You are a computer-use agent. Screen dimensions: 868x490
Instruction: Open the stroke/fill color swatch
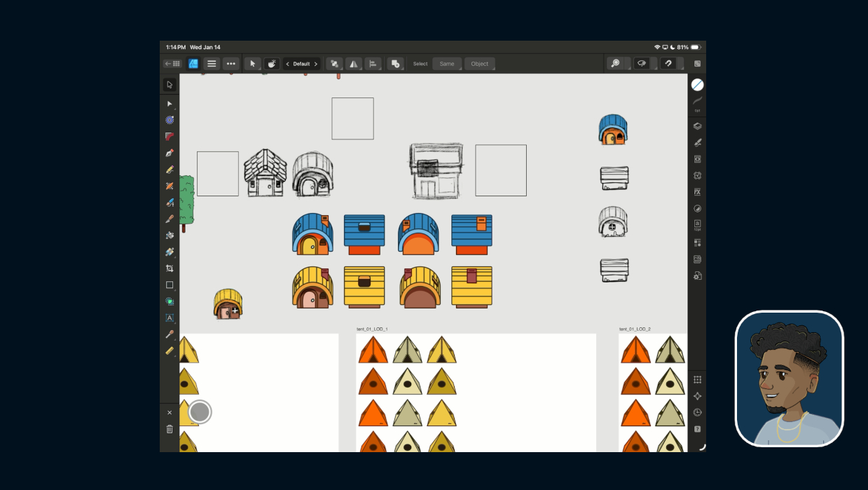click(x=697, y=85)
